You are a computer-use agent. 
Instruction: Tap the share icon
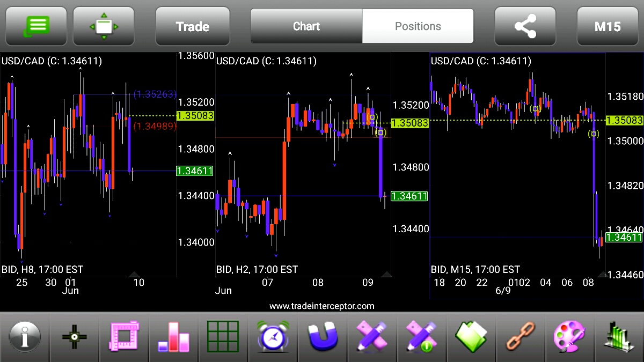[x=525, y=26]
